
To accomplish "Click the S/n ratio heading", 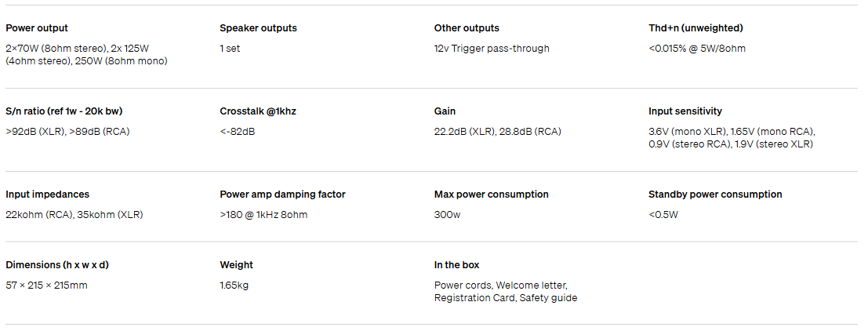I will [x=64, y=111].
